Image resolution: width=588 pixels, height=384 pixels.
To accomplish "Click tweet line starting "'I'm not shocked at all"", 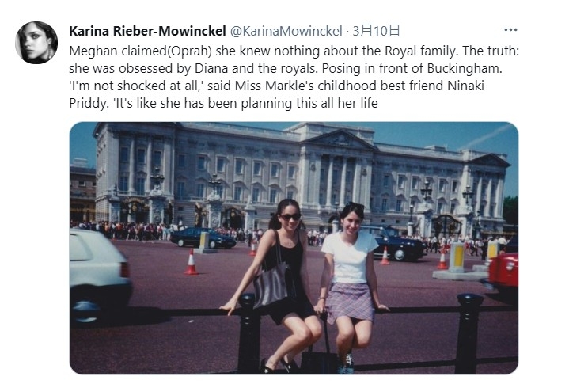I will point(276,86).
